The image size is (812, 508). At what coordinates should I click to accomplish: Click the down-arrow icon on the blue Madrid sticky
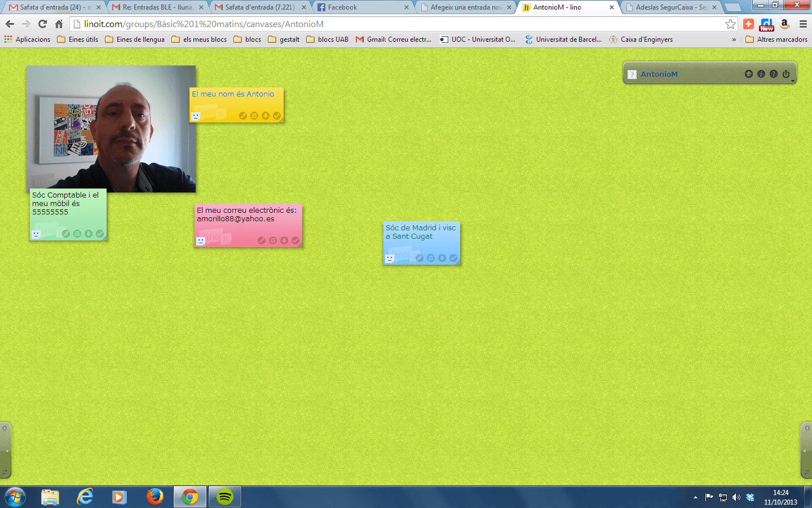[x=442, y=258]
